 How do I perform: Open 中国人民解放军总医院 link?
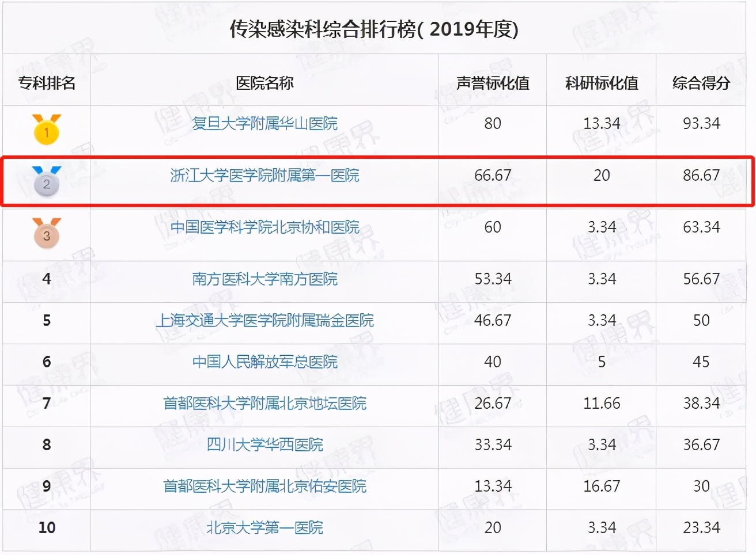tap(264, 362)
